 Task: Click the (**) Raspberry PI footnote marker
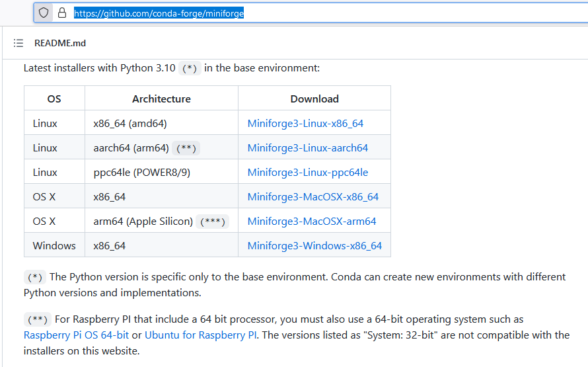tap(38, 319)
